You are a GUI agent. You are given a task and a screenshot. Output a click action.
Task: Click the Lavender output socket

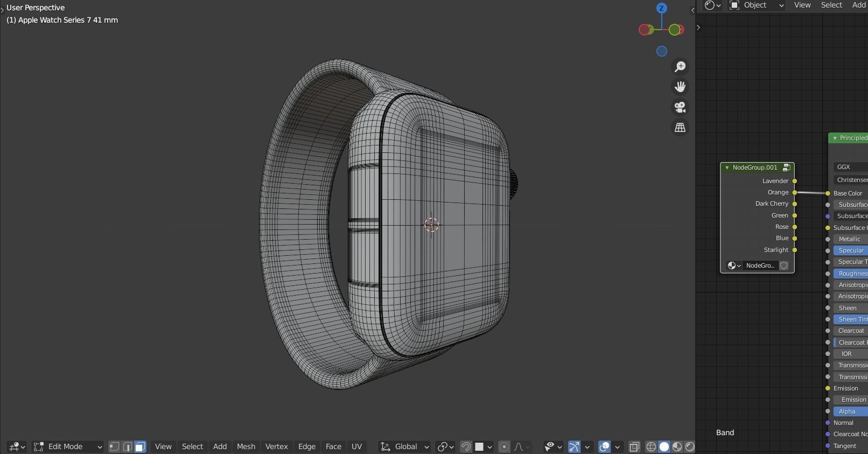[795, 181]
